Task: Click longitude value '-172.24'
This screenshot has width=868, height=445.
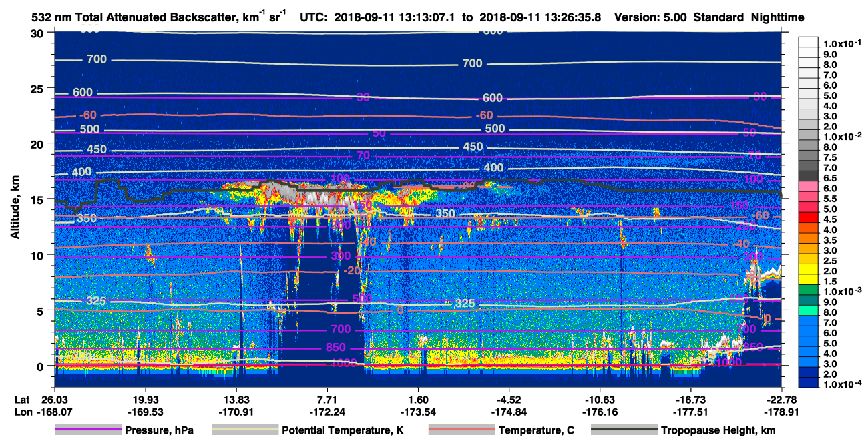Action: coord(327,412)
